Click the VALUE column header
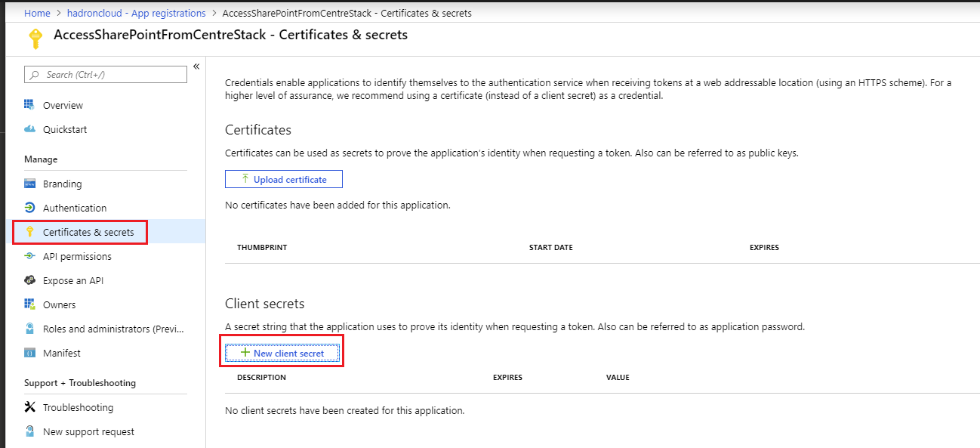 point(618,377)
